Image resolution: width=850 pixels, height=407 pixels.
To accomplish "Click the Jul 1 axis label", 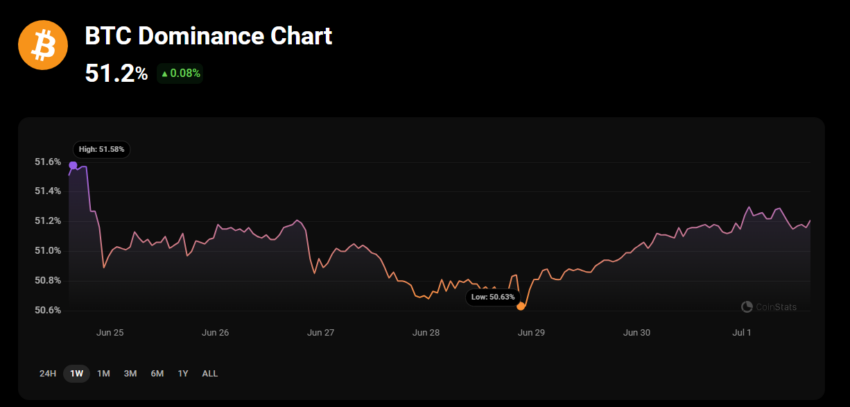I will pyautogui.click(x=742, y=332).
